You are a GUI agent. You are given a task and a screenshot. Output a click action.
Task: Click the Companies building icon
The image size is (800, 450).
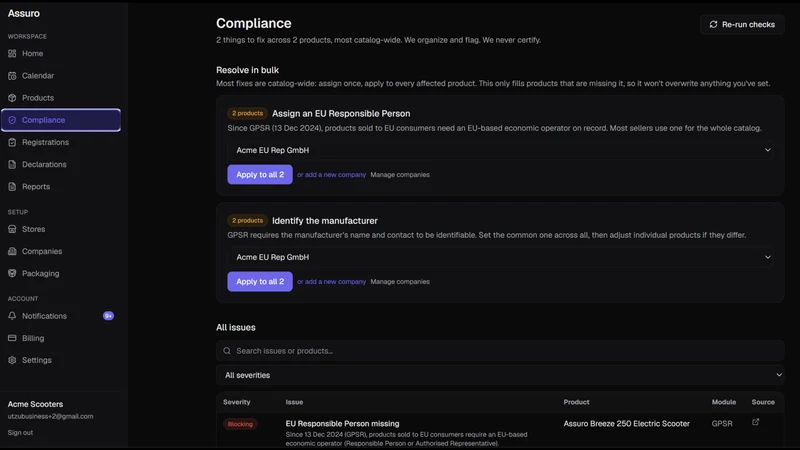click(12, 251)
